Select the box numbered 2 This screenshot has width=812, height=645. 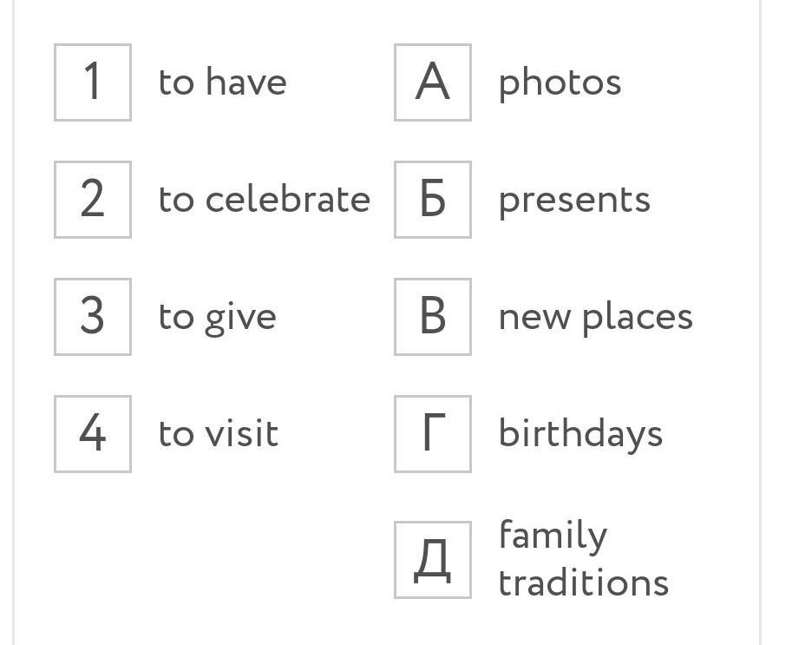pyautogui.click(x=93, y=200)
